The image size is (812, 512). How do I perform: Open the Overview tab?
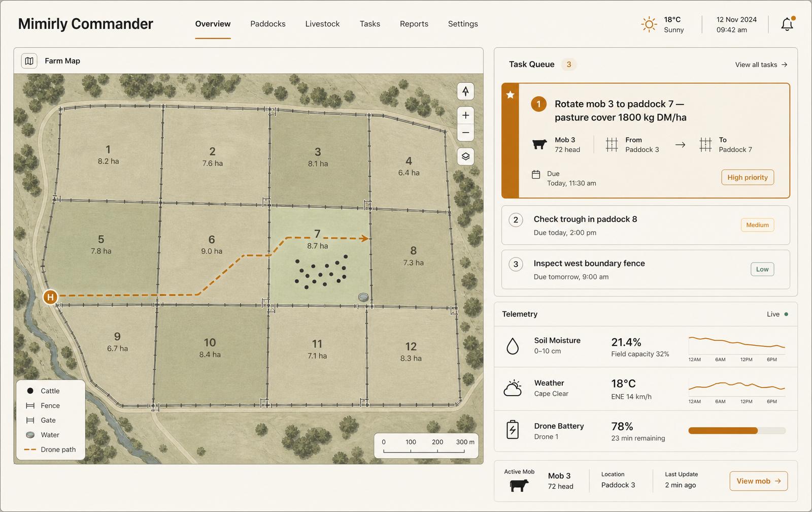tap(213, 24)
